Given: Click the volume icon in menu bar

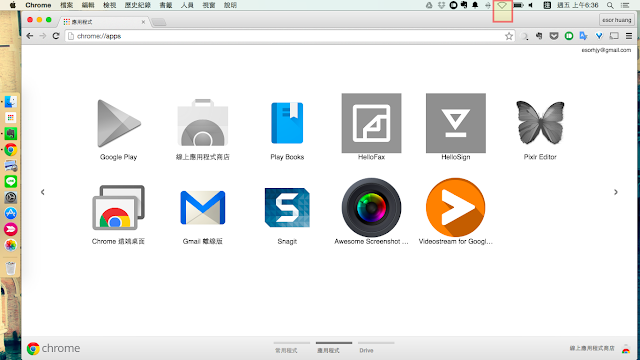Looking at the screenshot, I should 531,5.
